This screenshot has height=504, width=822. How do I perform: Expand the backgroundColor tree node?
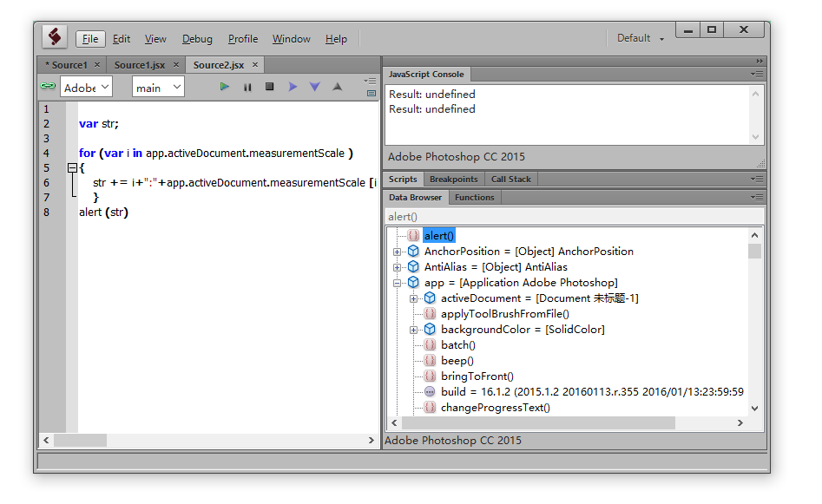(414, 330)
